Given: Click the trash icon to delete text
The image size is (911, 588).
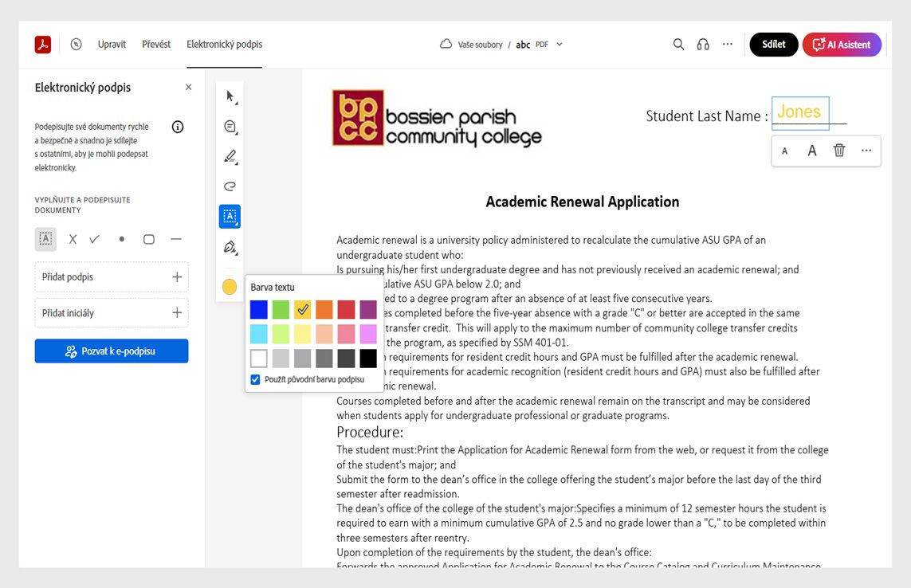Looking at the screenshot, I should pyautogui.click(x=838, y=151).
